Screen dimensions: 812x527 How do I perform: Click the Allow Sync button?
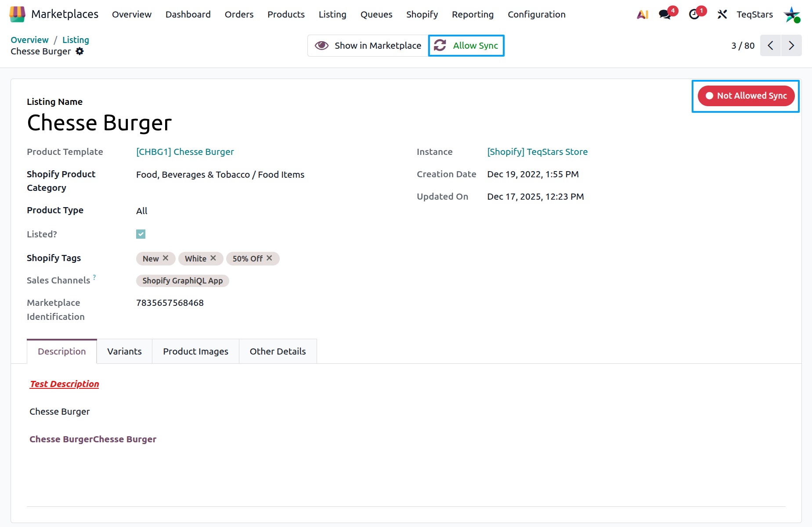(x=466, y=46)
